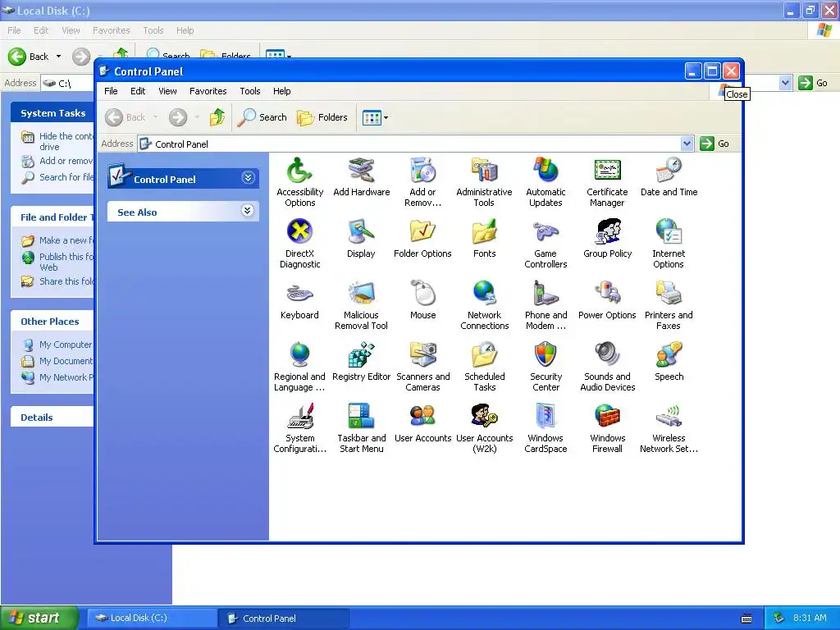Open File menu in Local Disk window
840x630 pixels.
(14, 30)
